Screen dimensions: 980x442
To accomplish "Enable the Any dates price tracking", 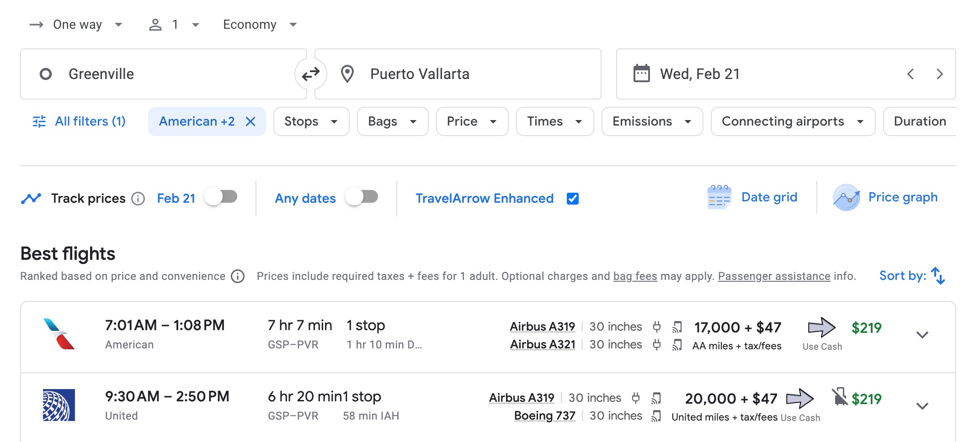I will click(362, 197).
